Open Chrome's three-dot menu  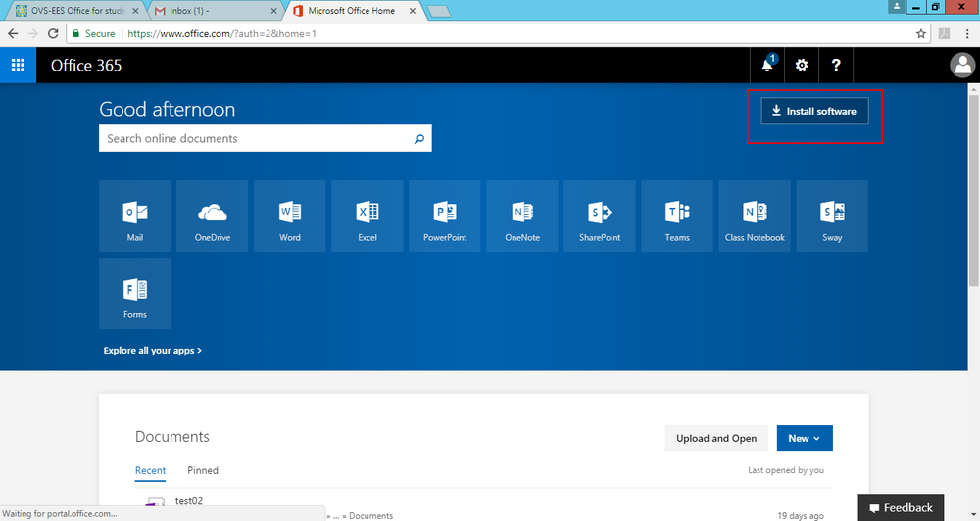(x=967, y=33)
